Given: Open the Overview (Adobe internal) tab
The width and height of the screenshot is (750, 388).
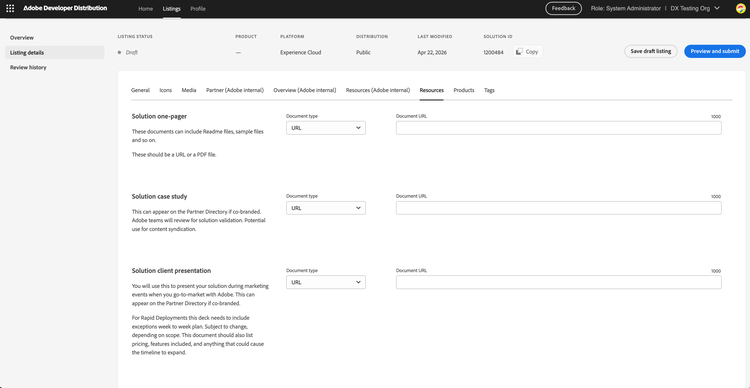Looking at the screenshot, I should [x=305, y=90].
